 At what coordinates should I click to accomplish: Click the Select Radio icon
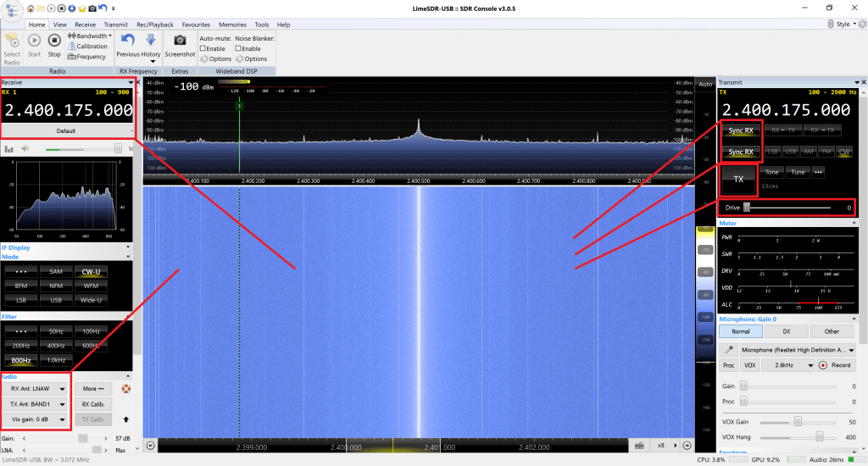click(12, 41)
